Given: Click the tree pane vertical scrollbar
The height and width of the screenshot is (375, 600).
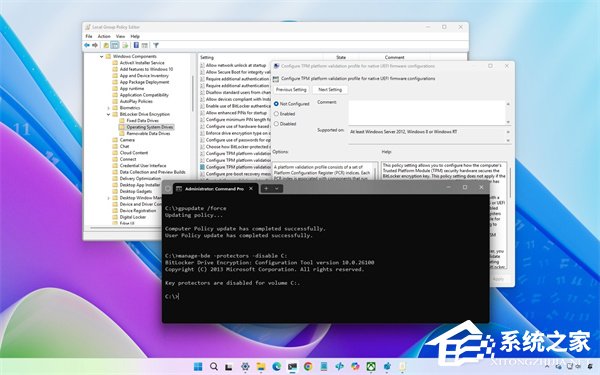Looking at the screenshot, I should pyautogui.click(x=193, y=94).
